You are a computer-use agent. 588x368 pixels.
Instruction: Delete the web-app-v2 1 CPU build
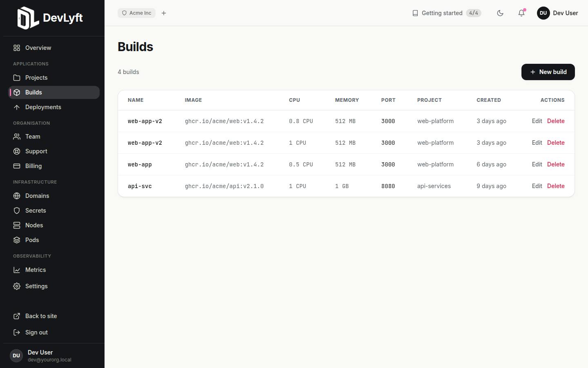click(556, 143)
